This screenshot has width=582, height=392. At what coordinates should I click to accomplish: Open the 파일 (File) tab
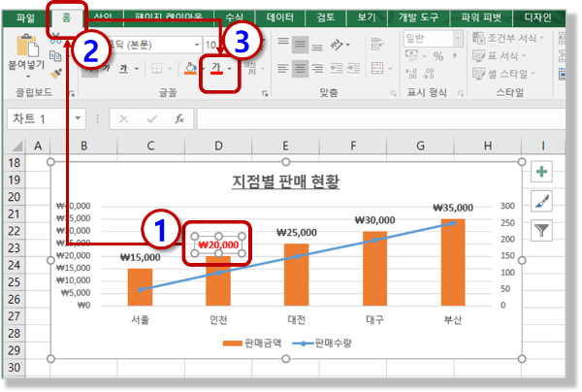pyautogui.click(x=25, y=17)
